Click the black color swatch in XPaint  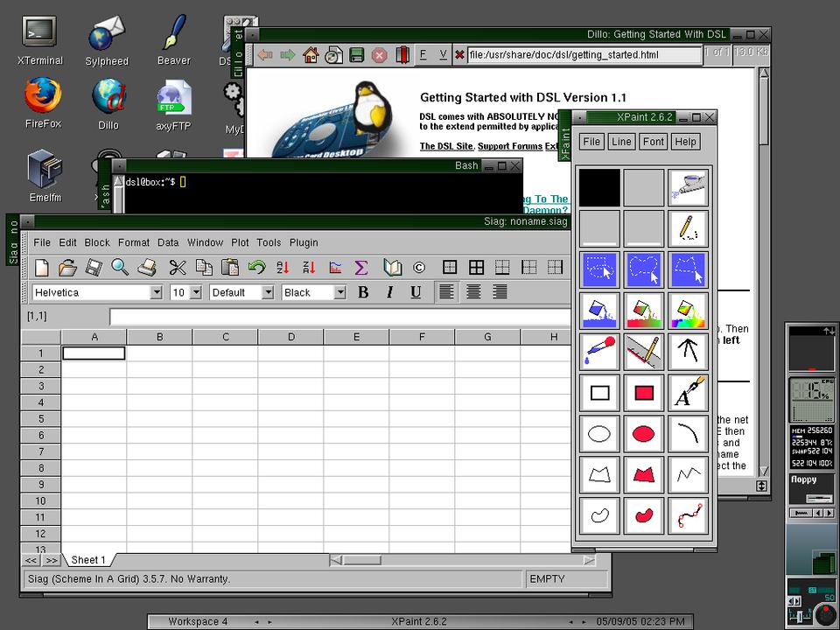(599, 188)
